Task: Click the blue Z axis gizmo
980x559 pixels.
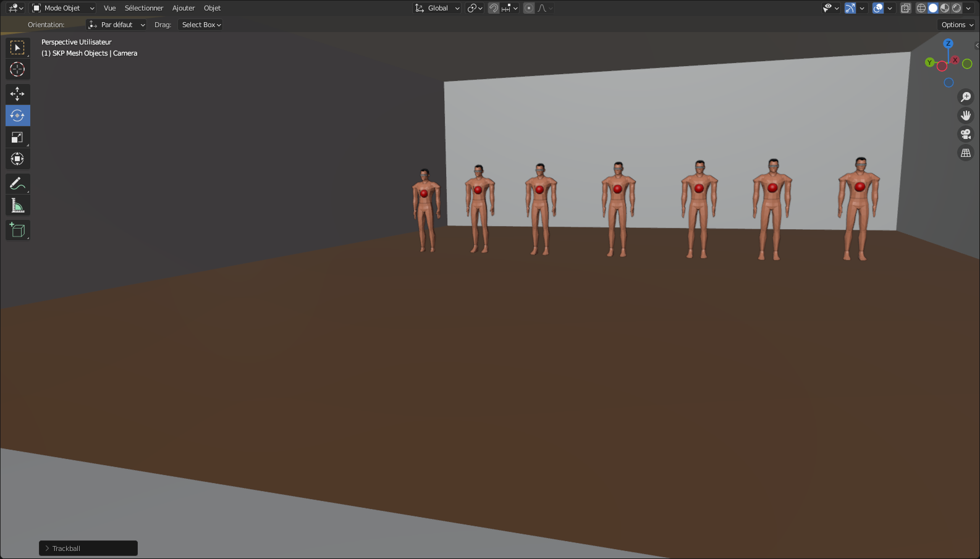Action: pos(948,43)
